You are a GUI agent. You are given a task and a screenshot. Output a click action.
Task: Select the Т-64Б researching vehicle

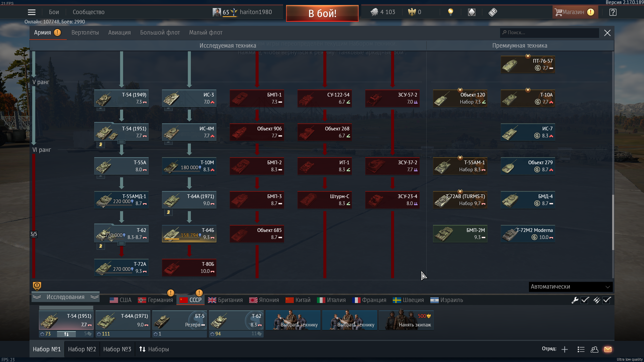pos(189,234)
